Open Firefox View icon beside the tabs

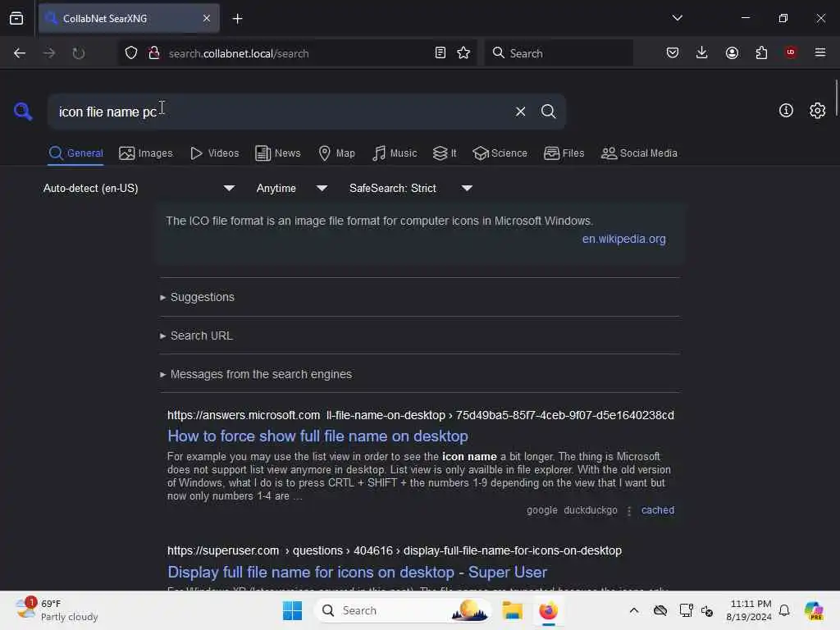[x=16, y=18]
